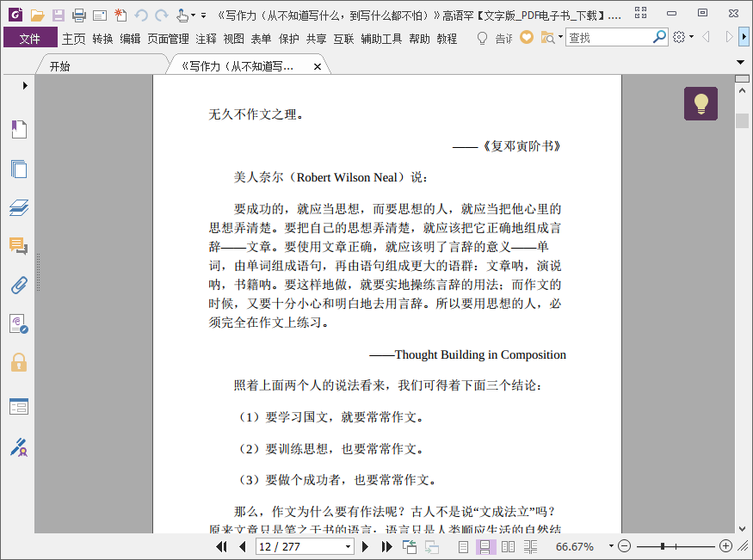Click in the 查找 search field

(x=609, y=37)
